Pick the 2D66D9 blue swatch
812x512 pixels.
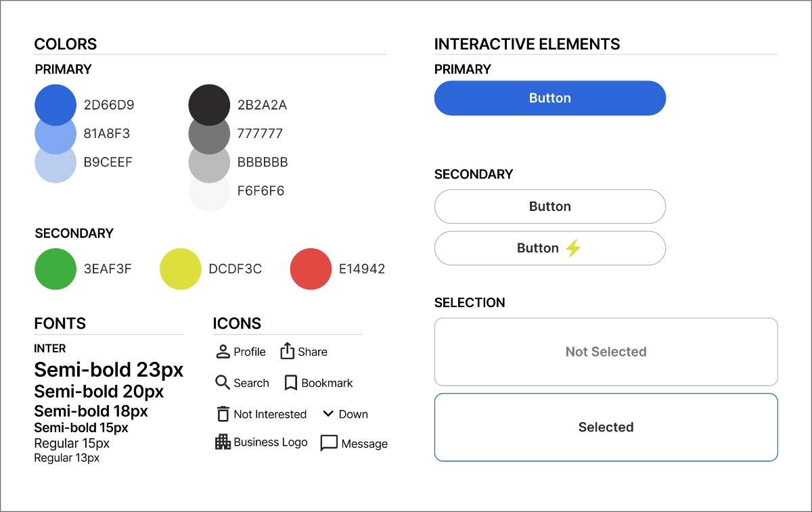pos(55,105)
